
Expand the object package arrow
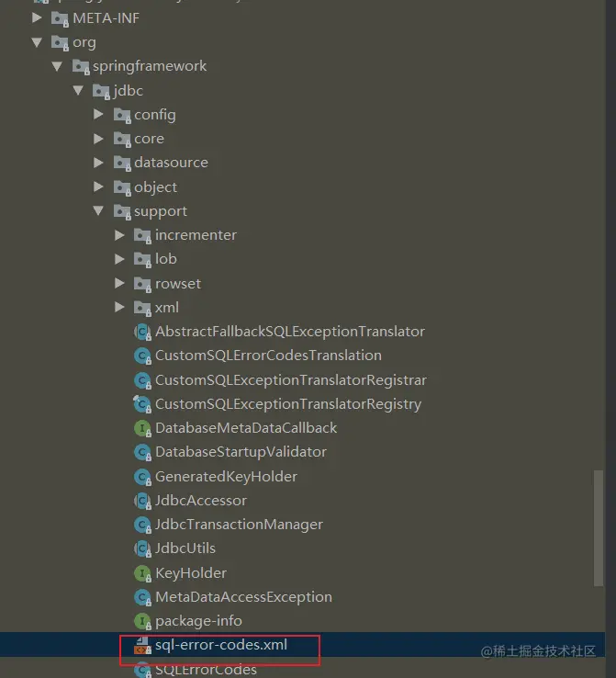(x=98, y=186)
